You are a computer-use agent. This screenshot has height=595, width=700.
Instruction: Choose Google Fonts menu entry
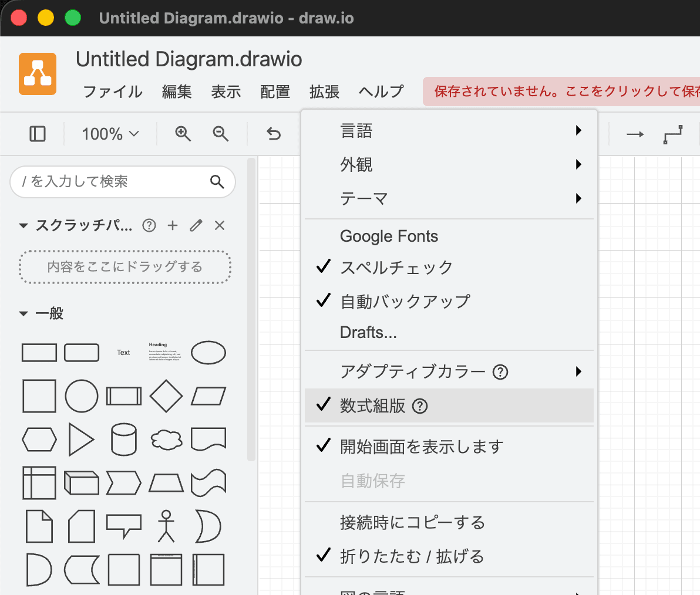[x=449, y=236]
